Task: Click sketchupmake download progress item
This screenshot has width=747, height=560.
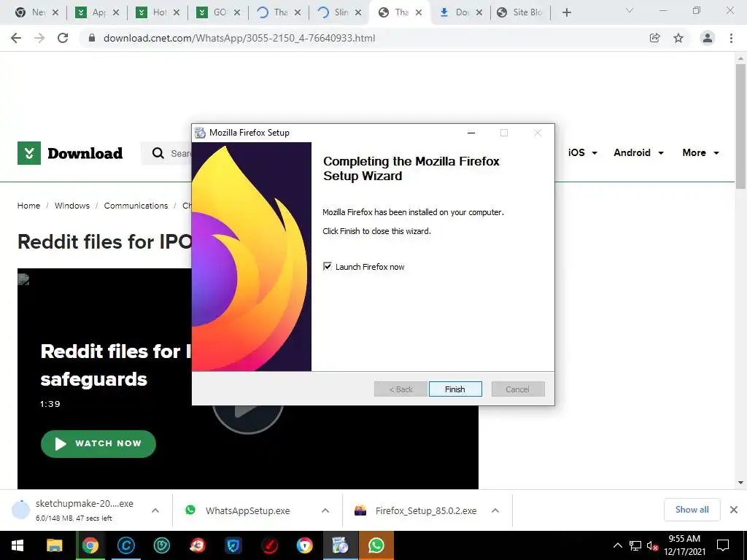Action: tap(72, 510)
